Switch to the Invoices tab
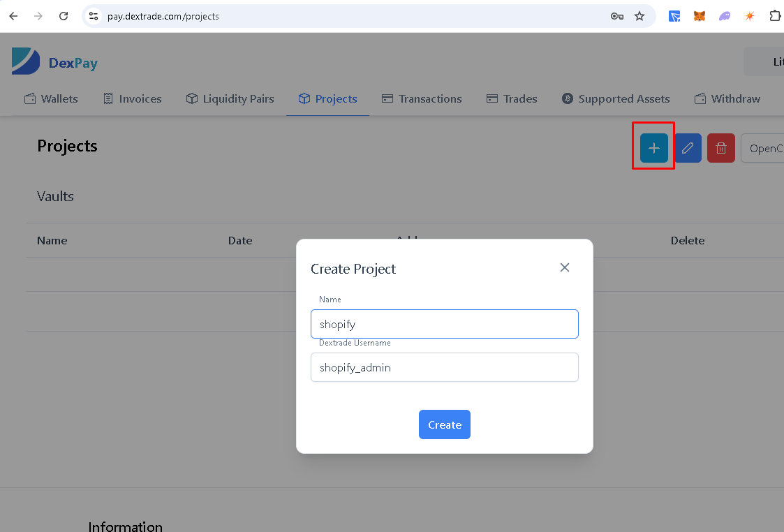Image resolution: width=784 pixels, height=532 pixels. (132, 99)
